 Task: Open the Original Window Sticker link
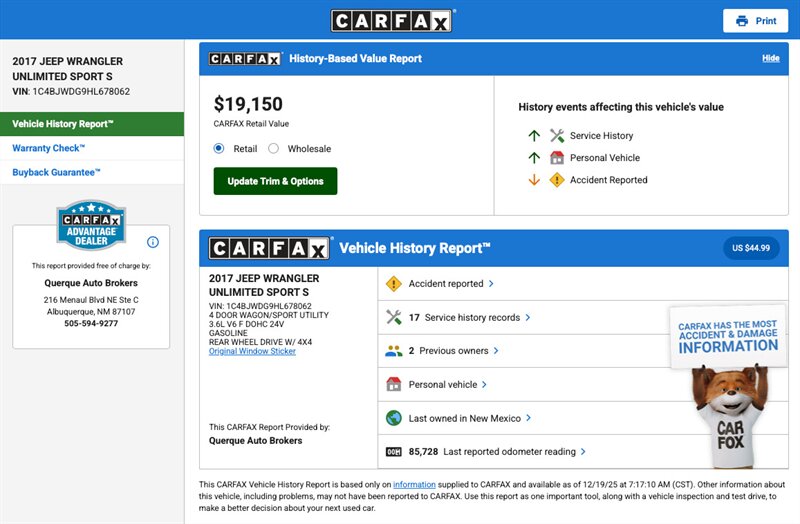click(252, 352)
